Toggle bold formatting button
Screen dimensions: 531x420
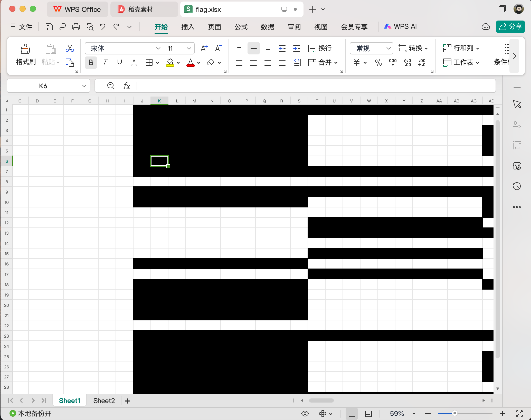[91, 63]
